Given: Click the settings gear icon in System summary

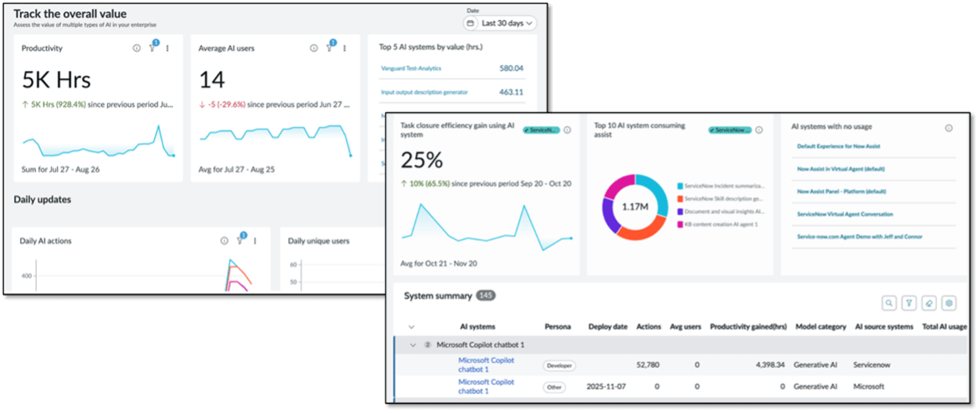Looking at the screenshot, I should [948, 303].
